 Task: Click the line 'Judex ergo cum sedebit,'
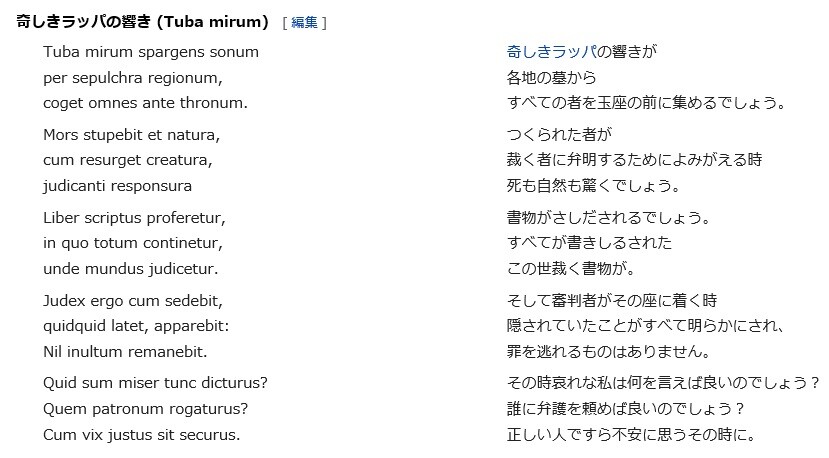tap(133, 300)
